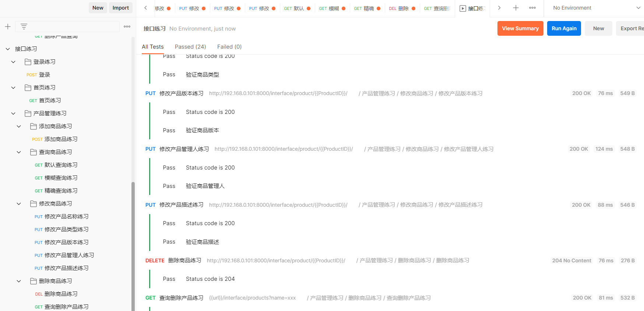This screenshot has width=644, height=311.
Task: Click the 产品管理练习 folder icon
Action: [28, 113]
